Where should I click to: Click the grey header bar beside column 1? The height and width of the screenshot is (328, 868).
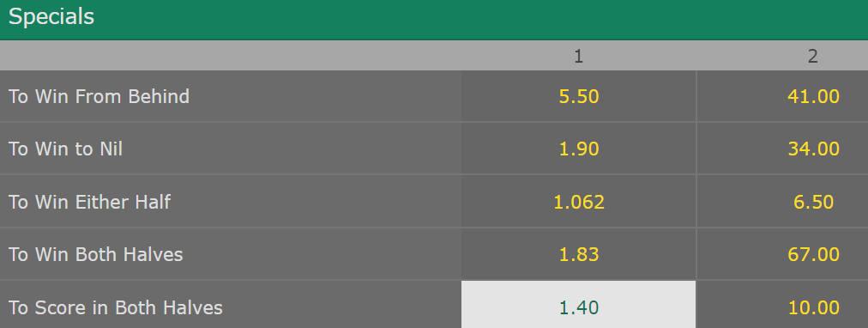(x=230, y=56)
